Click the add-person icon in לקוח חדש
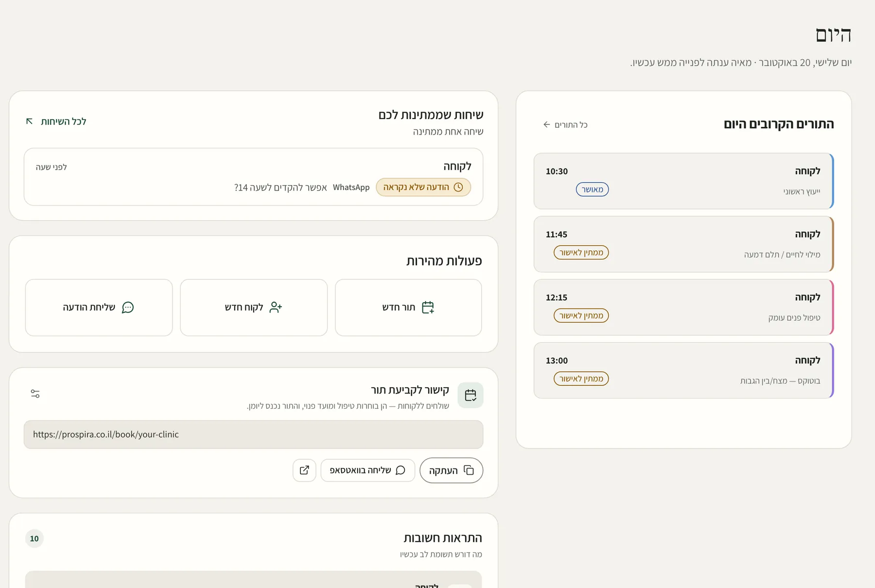This screenshot has width=875, height=588. click(x=276, y=307)
